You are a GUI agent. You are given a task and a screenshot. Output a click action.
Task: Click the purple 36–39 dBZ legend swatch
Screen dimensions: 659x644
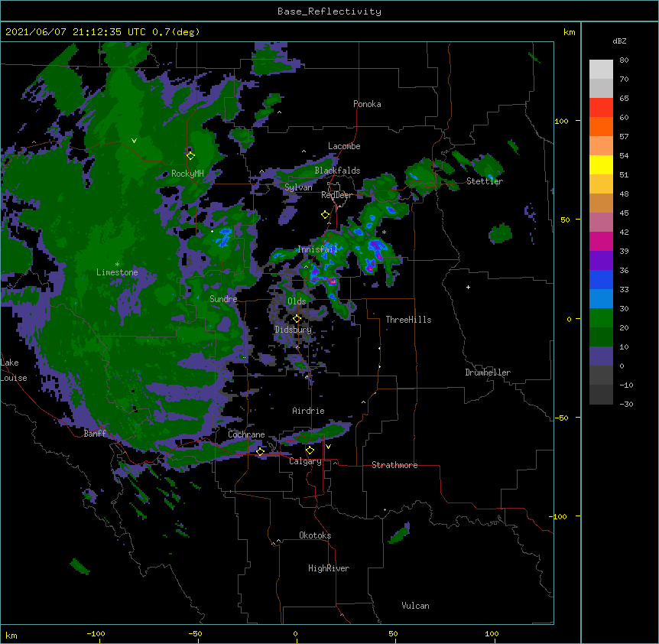point(601,261)
